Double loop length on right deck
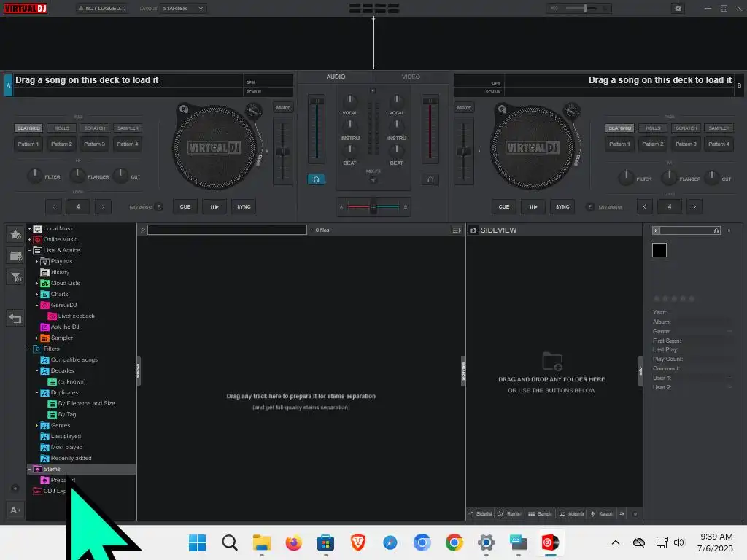The image size is (747, 560). [694, 206]
